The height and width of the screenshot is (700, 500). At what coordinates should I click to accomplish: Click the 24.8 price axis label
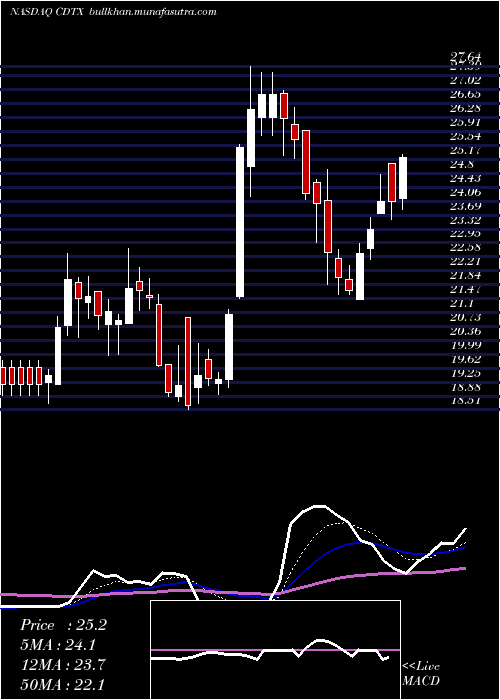coord(462,164)
